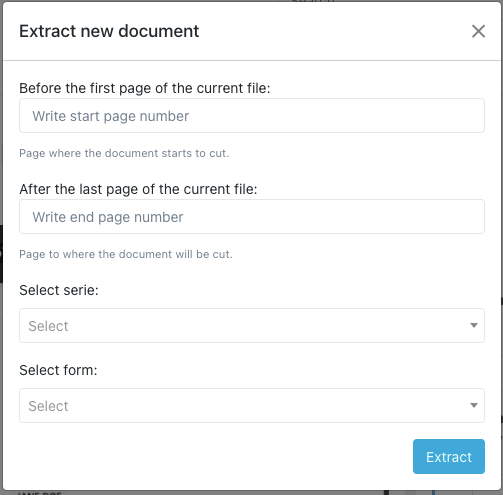Image resolution: width=503 pixels, height=495 pixels.
Task: Click the empty footer area left of Extract
Action: 213,456
